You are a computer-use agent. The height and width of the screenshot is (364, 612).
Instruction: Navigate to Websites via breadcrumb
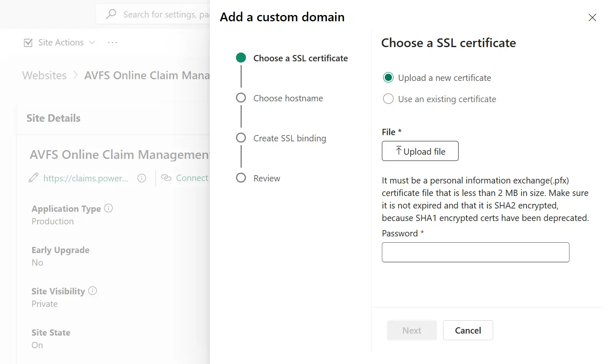click(x=44, y=75)
